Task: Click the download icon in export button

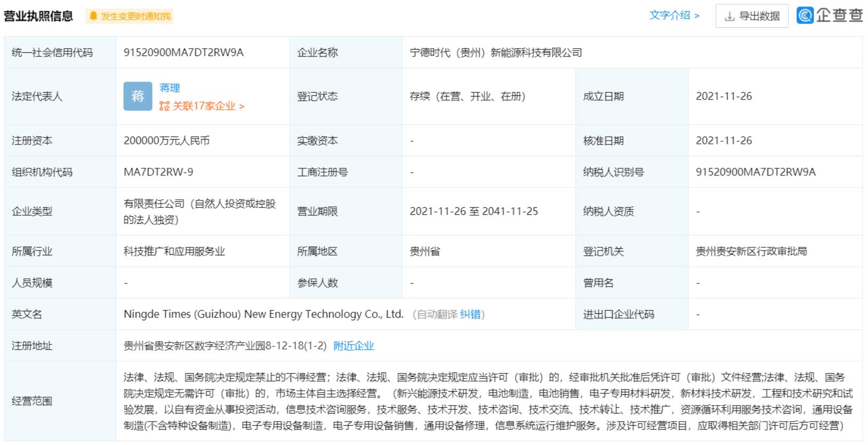Action: (x=729, y=17)
